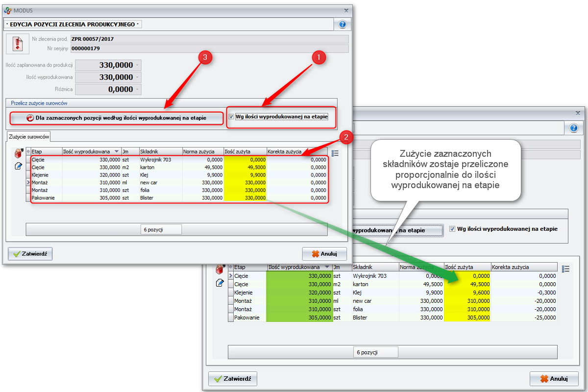Open column chooser icon of back window grid
588x392 pixels.
coord(566,269)
